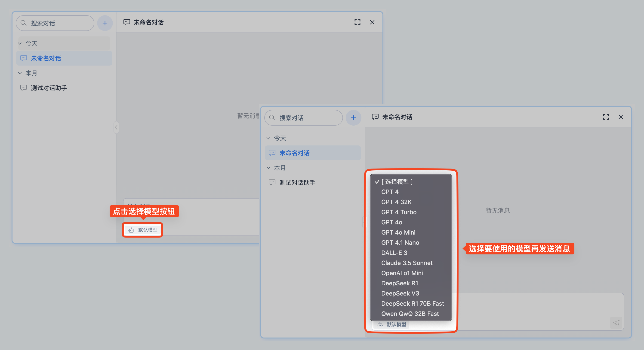Select the DALL-E 3 model option
644x350 pixels.
coord(394,253)
